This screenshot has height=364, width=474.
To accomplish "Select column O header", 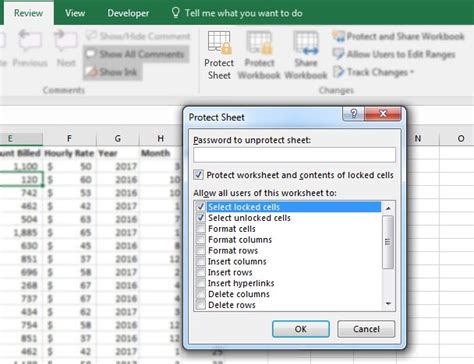I will (460, 138).
